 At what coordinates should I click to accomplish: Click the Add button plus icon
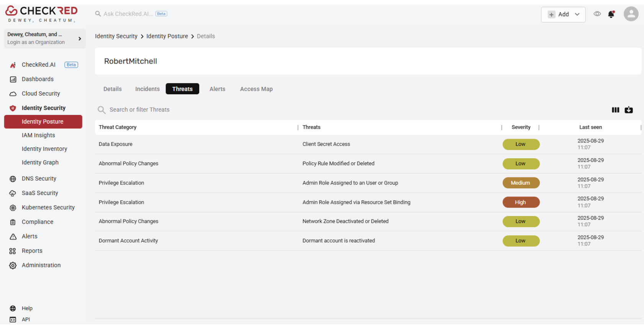[x=551, y=15]
